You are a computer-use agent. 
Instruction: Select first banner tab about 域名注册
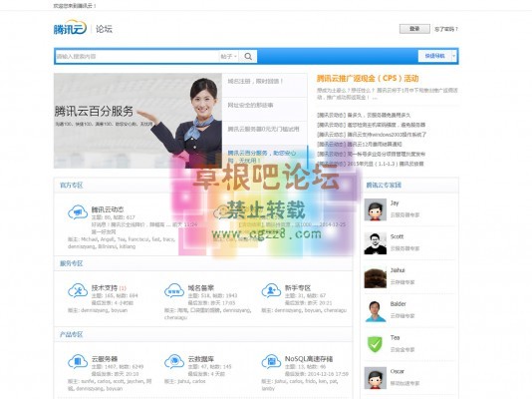(264, 85)
